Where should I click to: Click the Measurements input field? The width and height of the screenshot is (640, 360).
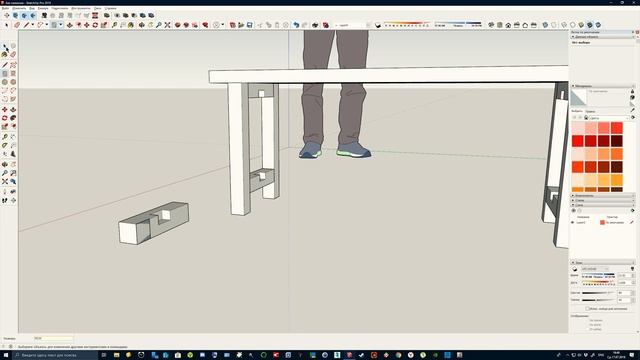tap(53, 338)
